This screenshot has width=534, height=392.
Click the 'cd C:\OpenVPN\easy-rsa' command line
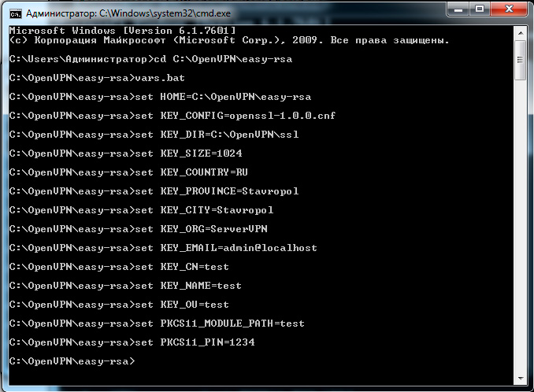(150, 59)
